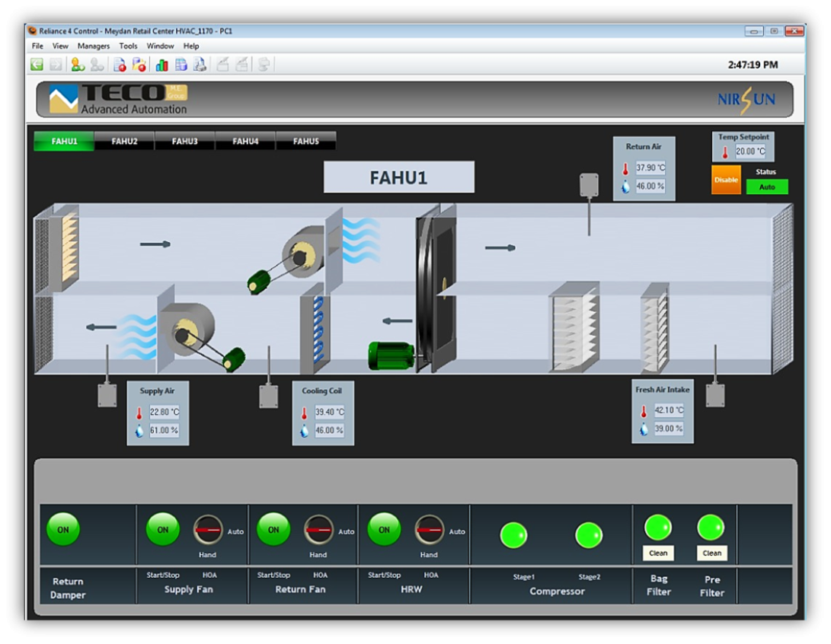Toggle Supply Fan Start/Stop ON button
831x644 pixels.
[162, 530]
